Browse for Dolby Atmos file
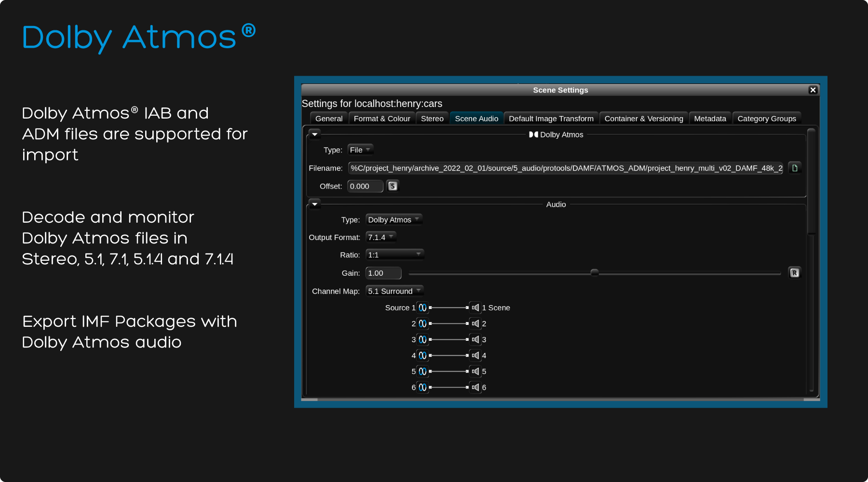The image size is (868, 482). point(795,168)
